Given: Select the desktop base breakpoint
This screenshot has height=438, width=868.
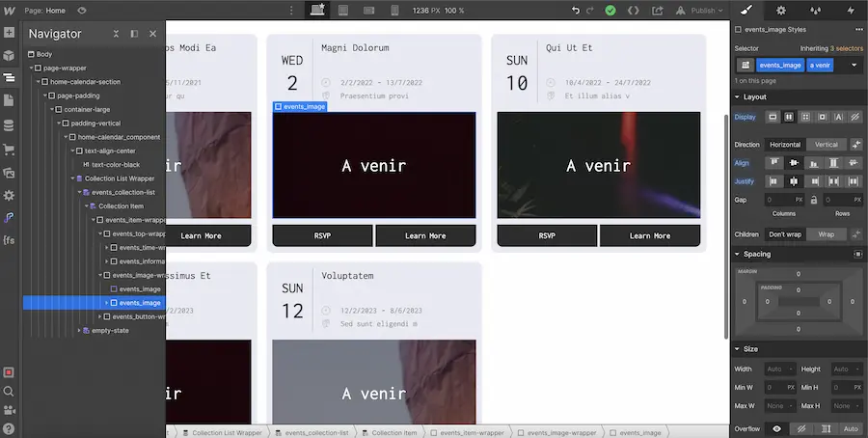Looking at the screenshot, I should [317, 10].
